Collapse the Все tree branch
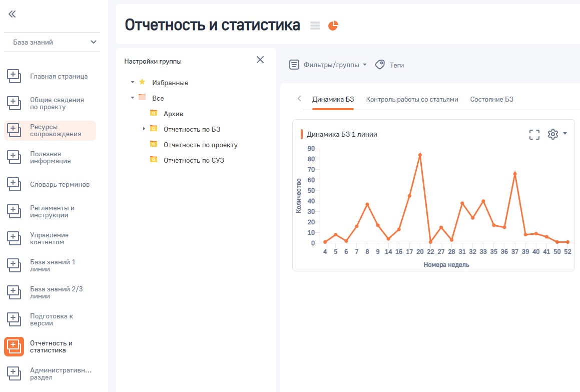 point(132,98)
